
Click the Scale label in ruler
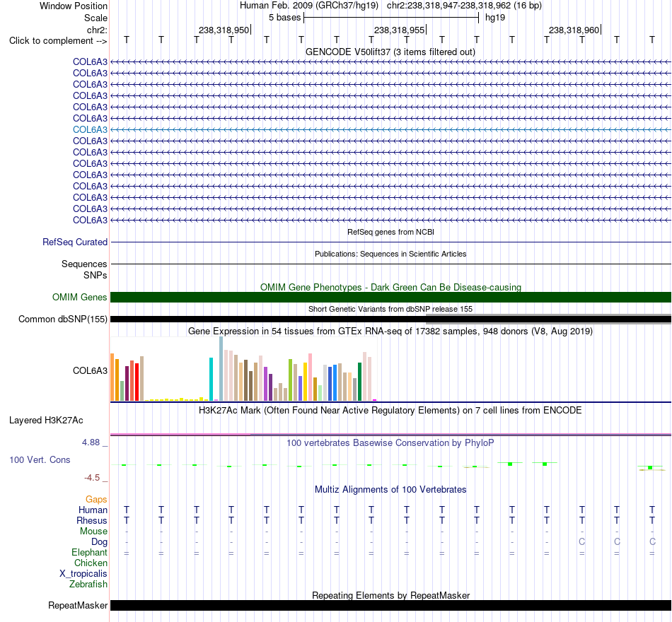coord(95,18)
